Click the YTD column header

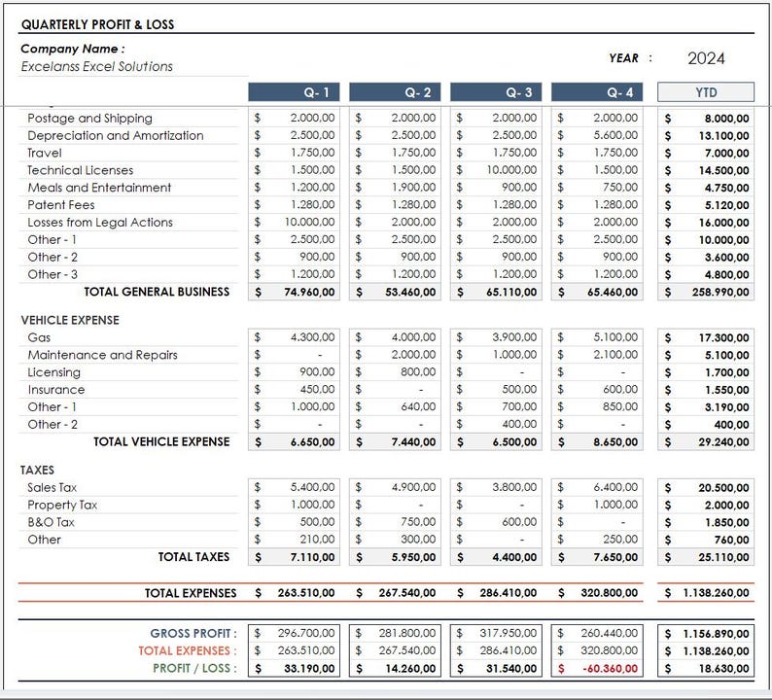(x=706, y=92)
